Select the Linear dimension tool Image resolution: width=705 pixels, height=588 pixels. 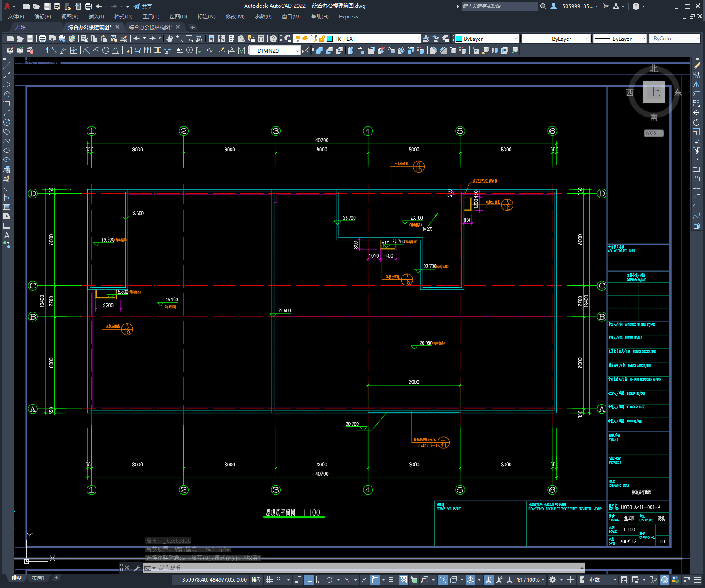coord(44,50)
